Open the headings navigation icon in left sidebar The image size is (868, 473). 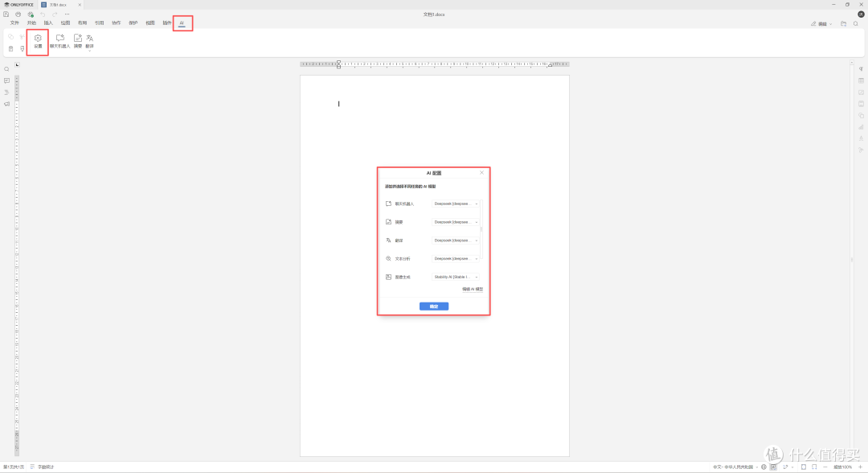[6, 93]
